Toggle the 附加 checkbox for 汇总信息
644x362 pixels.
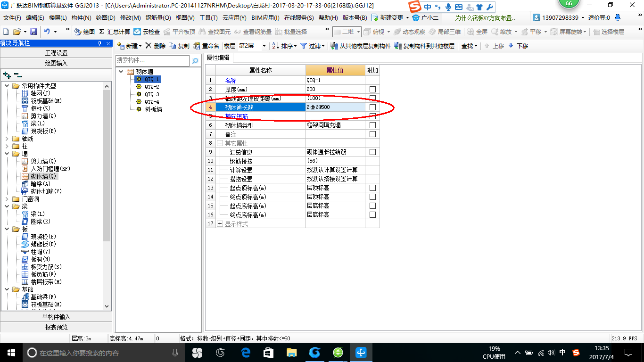click(372, 152)
